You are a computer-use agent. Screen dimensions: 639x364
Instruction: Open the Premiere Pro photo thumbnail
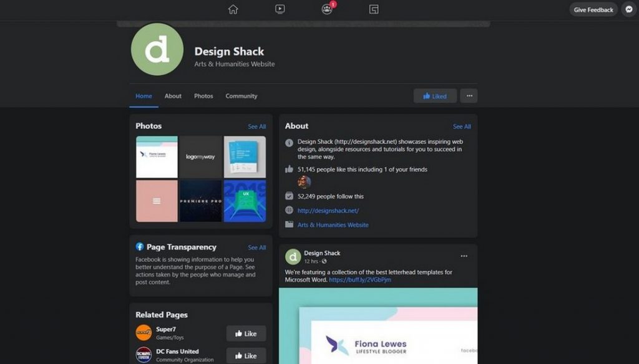[200, 201]
